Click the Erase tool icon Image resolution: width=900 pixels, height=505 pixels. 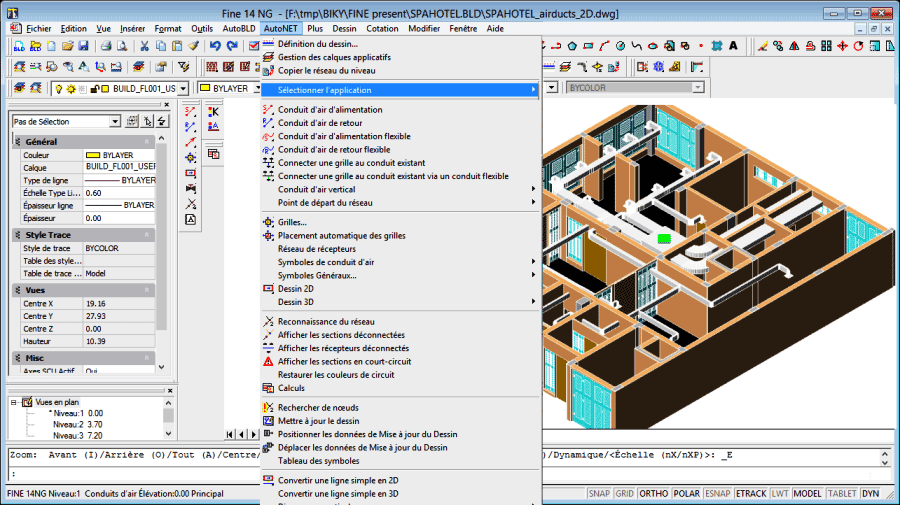(x=762, y=46)
